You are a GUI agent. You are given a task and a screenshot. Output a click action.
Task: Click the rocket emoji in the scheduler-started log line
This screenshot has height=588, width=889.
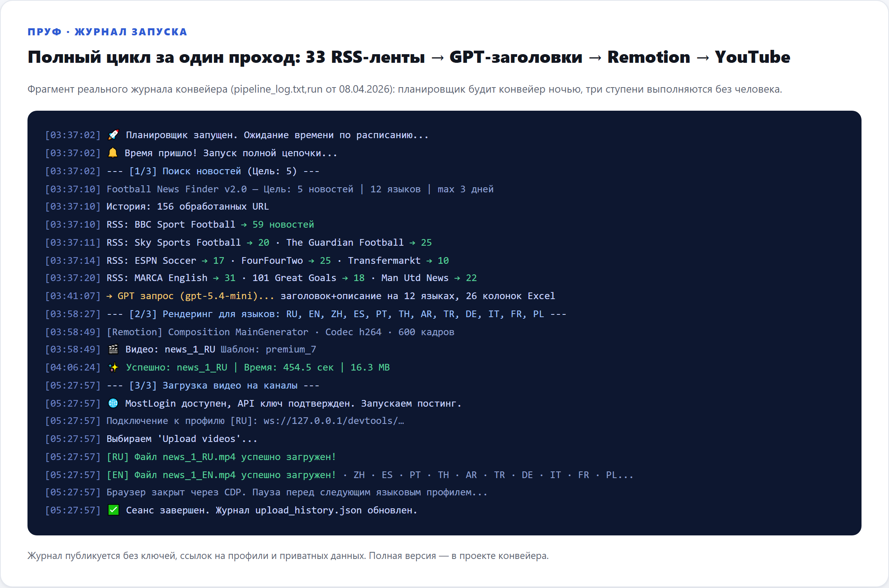coord(113,135)
